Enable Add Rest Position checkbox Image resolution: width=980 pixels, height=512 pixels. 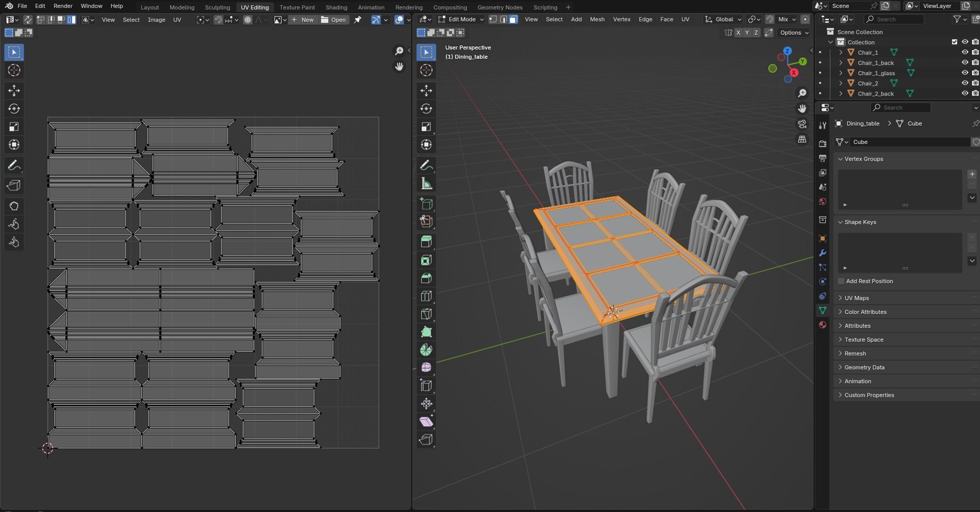pyautogui.click(x=841, y=281)
